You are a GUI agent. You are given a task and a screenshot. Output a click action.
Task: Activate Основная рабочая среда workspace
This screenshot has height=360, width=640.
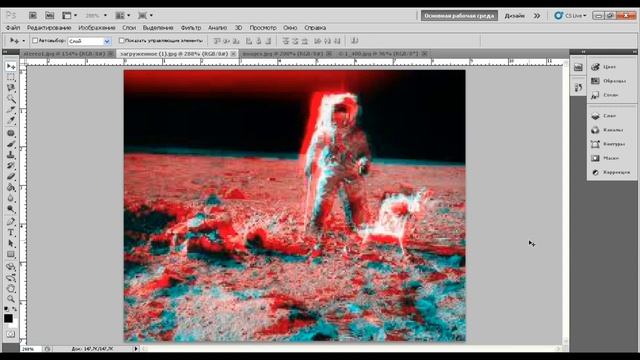tap(459, 16)
